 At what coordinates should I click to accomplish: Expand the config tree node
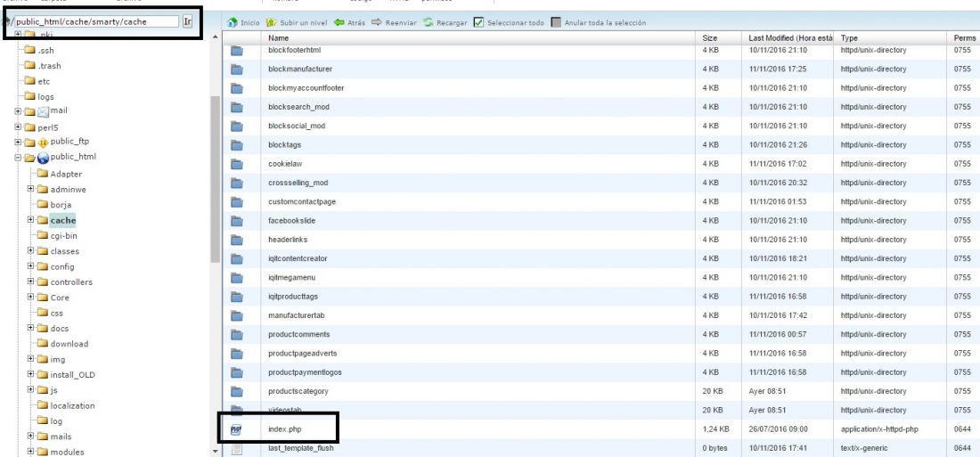coord(30,266)
